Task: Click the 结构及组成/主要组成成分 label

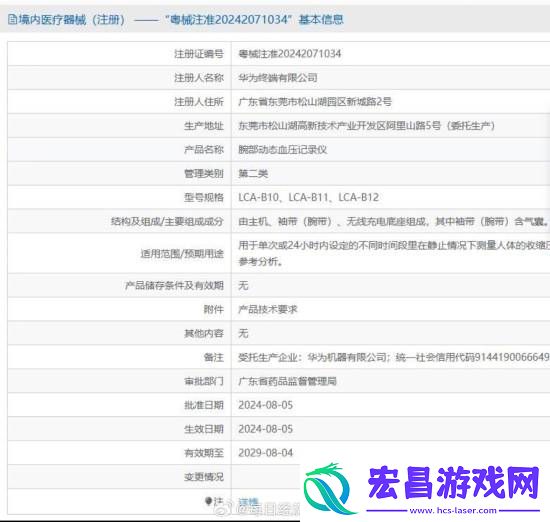Action: [x=167, y=221]
